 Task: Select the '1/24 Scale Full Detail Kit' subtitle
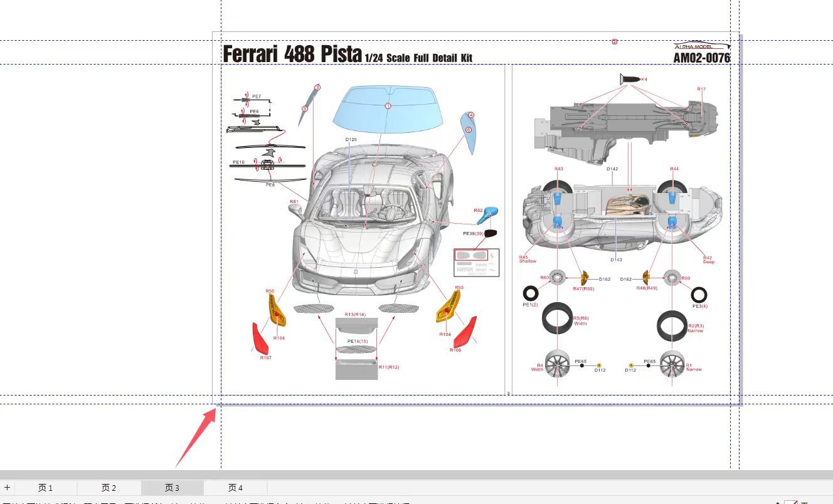(418, 58)
